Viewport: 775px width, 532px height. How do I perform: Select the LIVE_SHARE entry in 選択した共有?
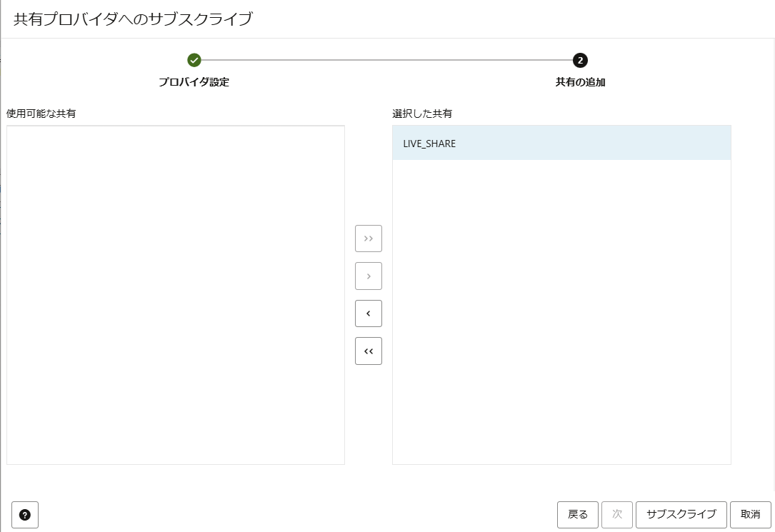coord(429,143)
